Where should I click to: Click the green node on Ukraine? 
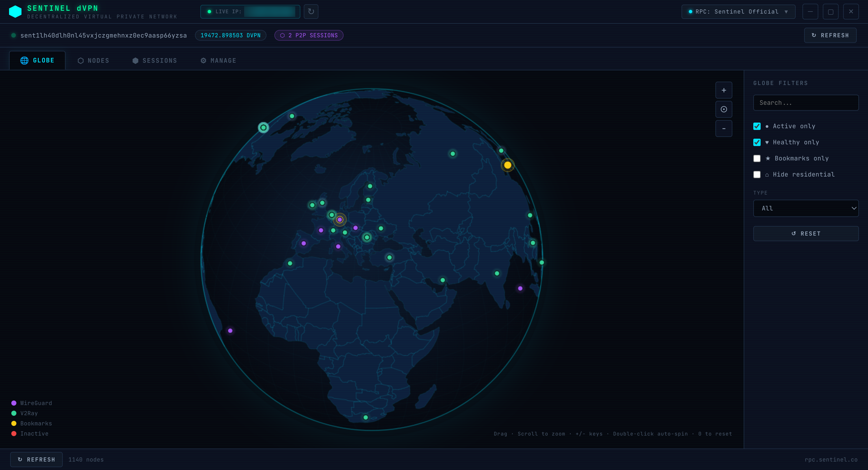pyautogui.click(x=381, y=228)
